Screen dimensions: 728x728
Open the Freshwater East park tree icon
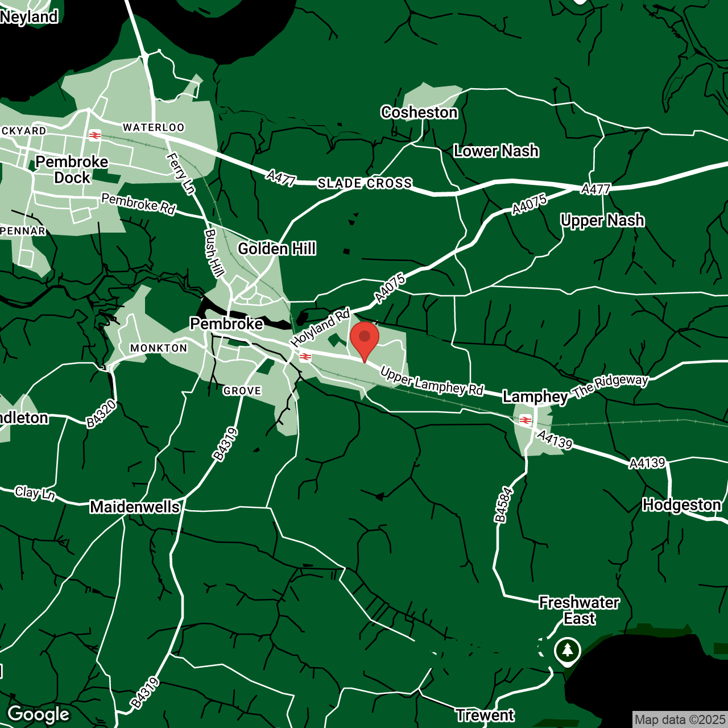[x=567, y=650]
